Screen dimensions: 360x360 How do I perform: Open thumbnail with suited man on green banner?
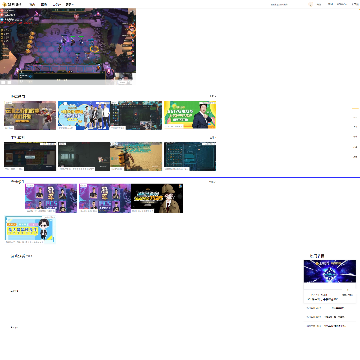[x=190, y=115]
